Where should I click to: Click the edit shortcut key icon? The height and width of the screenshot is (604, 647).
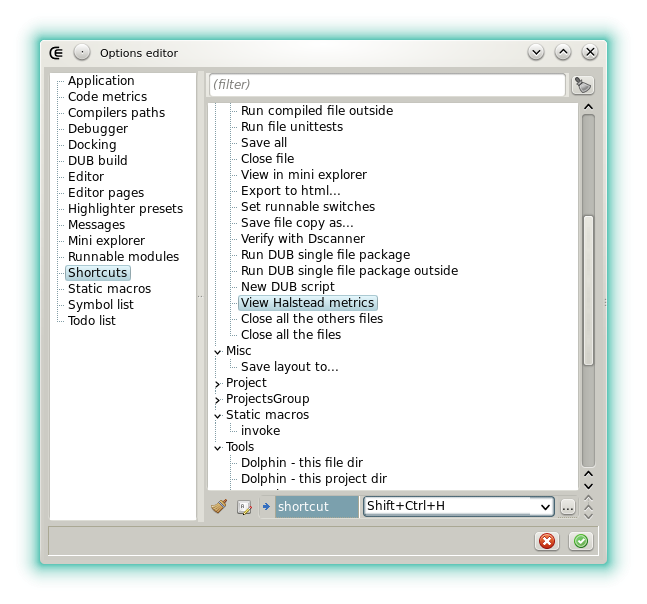pos(243,507)
